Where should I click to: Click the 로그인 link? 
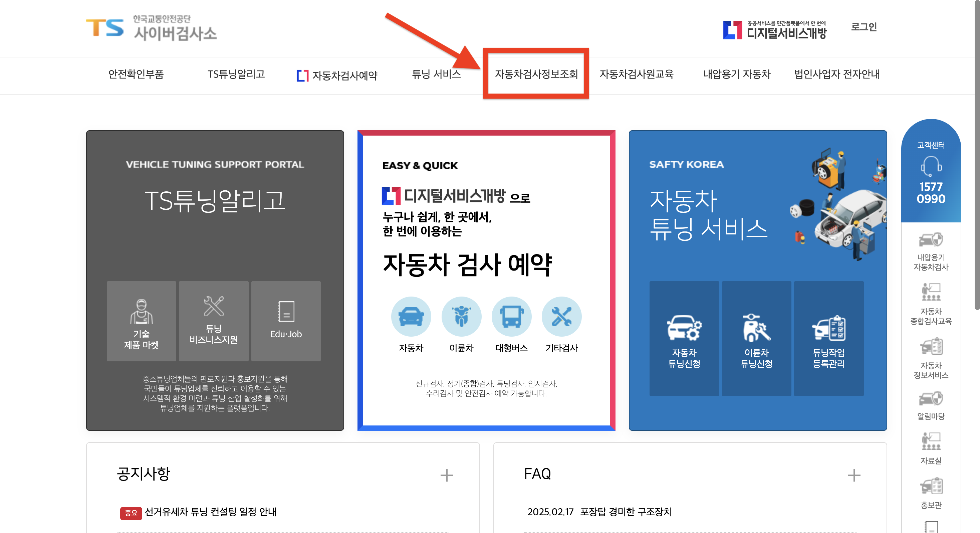(x=864, y=27)
